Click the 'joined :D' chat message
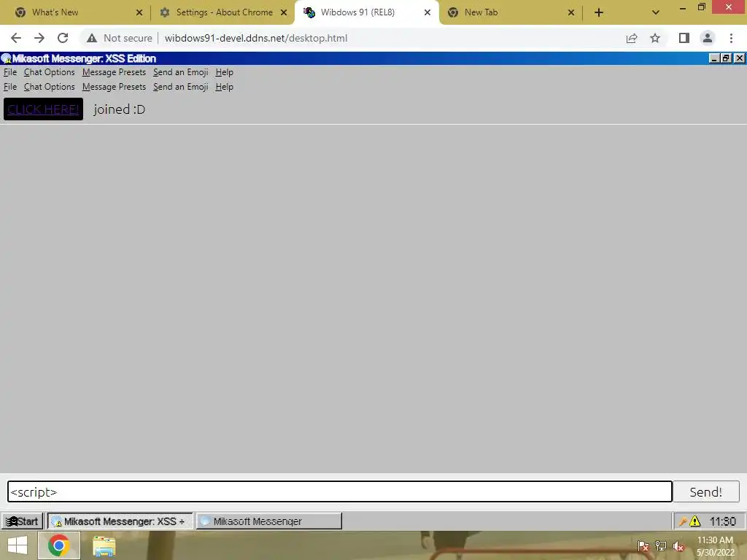 [119, 109]
